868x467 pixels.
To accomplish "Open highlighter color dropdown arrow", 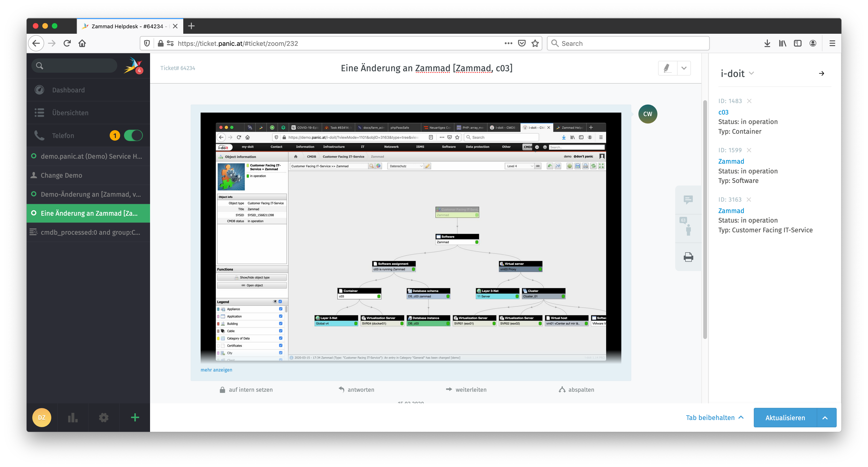I will pyautogui.click(x=684, y=68).
